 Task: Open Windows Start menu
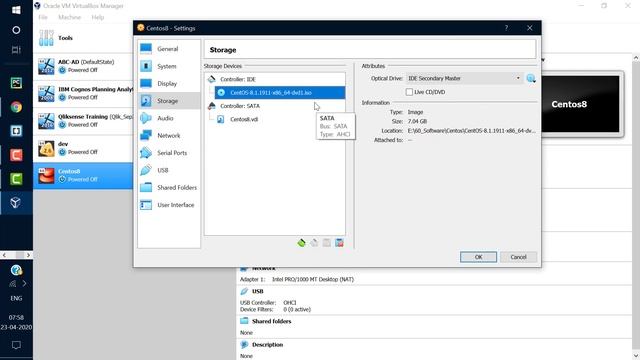[16, 10]
